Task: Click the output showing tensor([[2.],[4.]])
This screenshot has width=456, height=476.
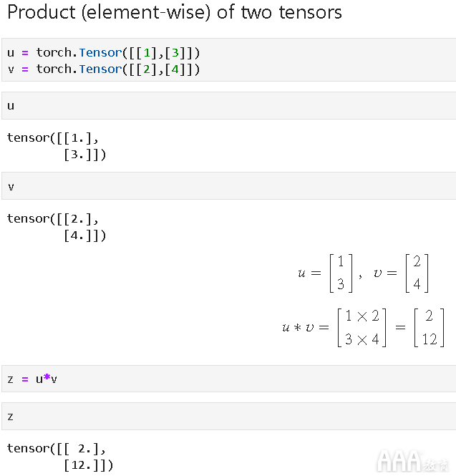Action: click(x=57, y=227)
